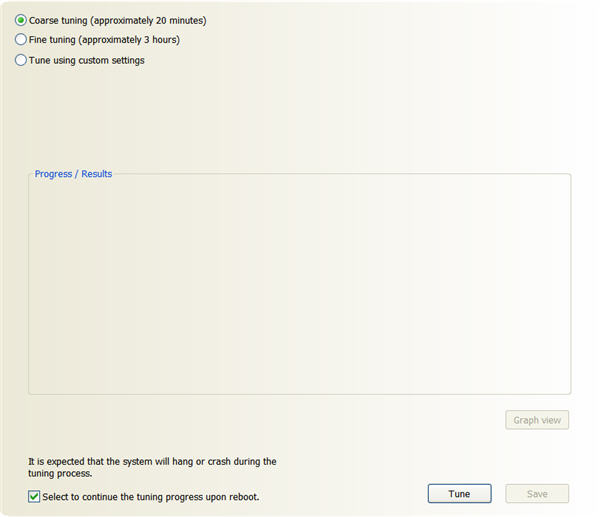Start tuning with the Tune button
Image resolution: width=600 pixels, height=517 pixels.
tap(459, 494)
